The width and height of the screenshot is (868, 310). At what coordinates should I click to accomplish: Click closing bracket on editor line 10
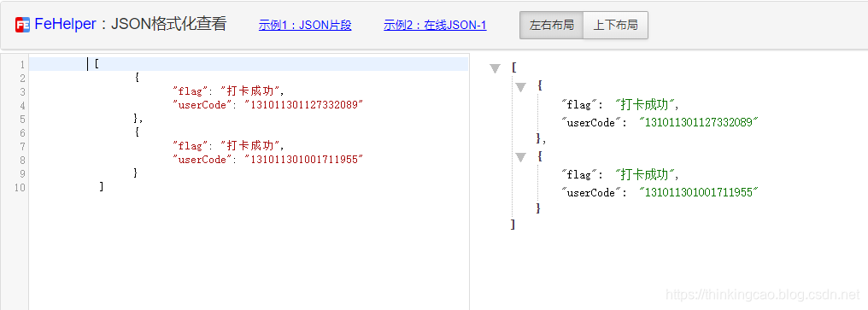(102, 186)
